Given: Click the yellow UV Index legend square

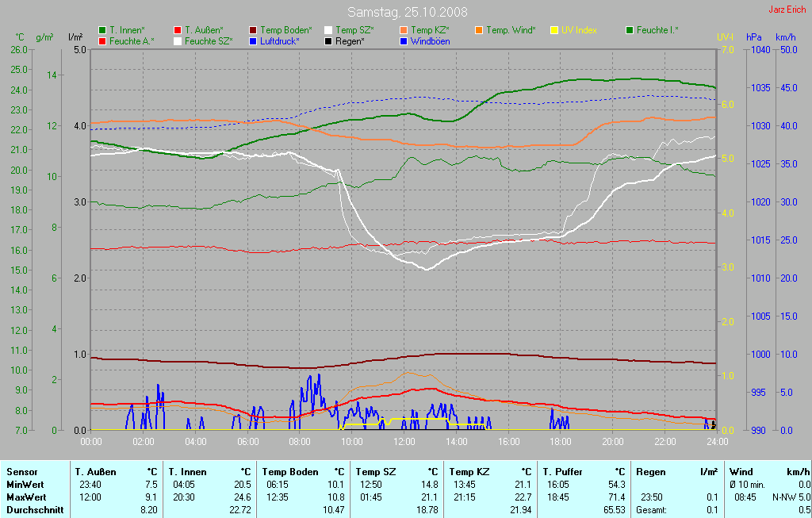Looking at the screenshot, I should 554,30.
